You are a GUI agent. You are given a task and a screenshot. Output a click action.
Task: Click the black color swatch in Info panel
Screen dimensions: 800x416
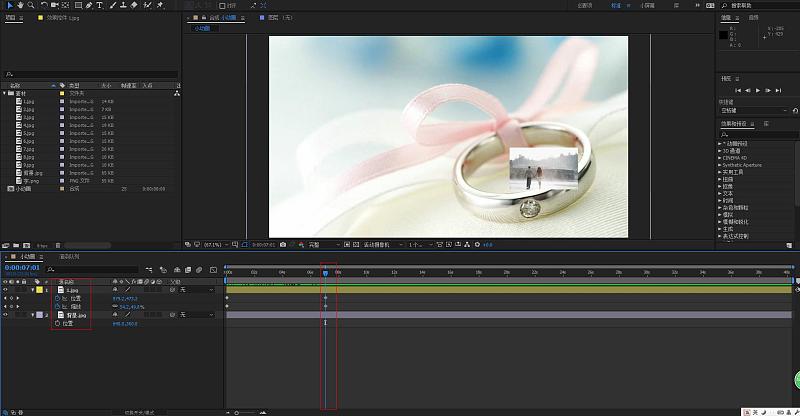click(728, 36)
